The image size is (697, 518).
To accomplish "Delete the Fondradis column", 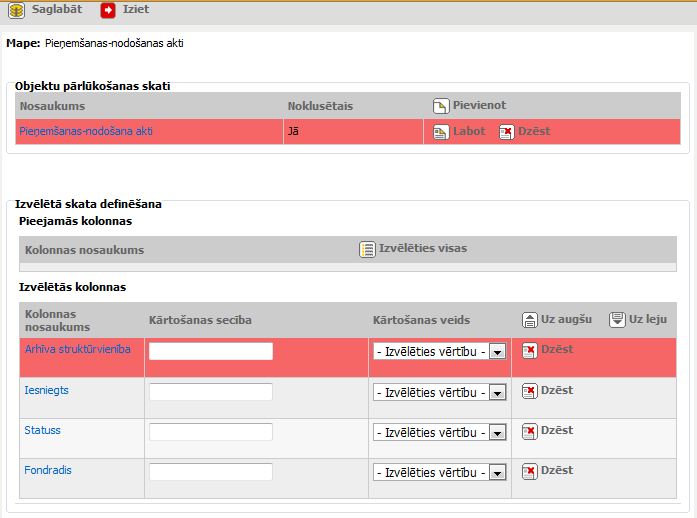I will [x=530, y=471].
